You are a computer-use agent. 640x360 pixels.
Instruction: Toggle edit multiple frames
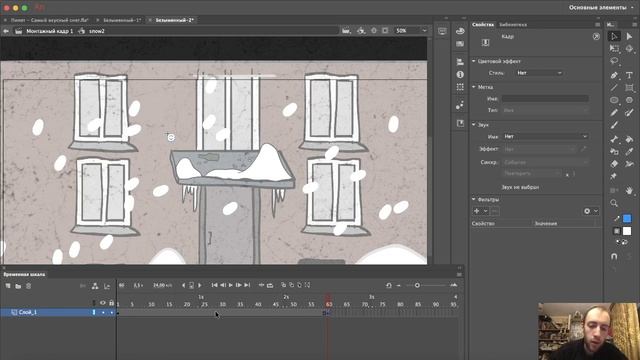299,285
